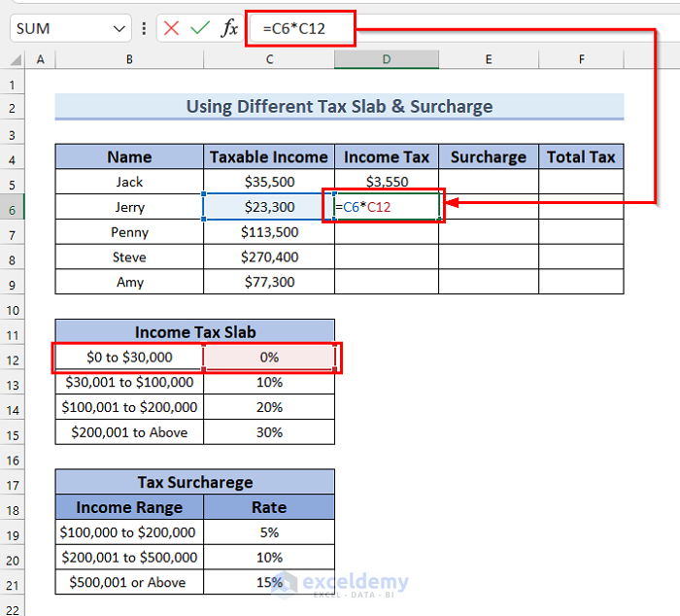Select the '$0 to $30,000' slab cell
680x616 pixels.
[x=129, y=357]
